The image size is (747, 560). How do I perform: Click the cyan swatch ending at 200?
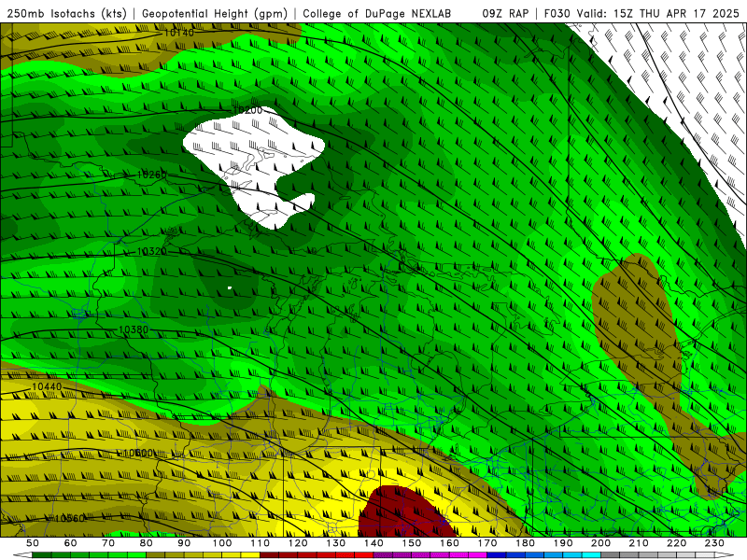592,555
